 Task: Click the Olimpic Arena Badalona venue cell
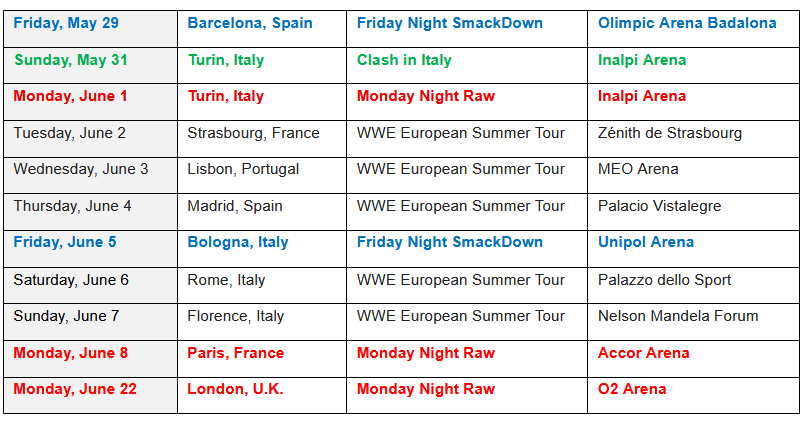click(x=687, y=23)
